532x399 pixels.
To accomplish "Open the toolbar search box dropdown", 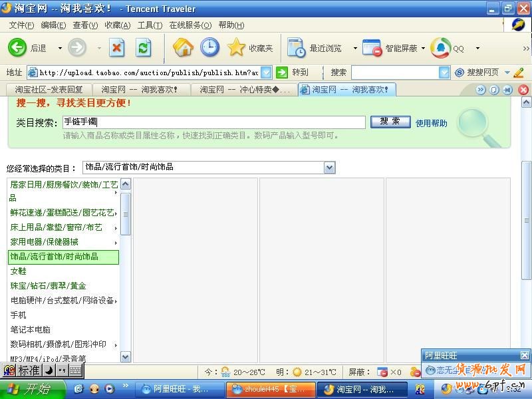I will (x=444, y=72).
